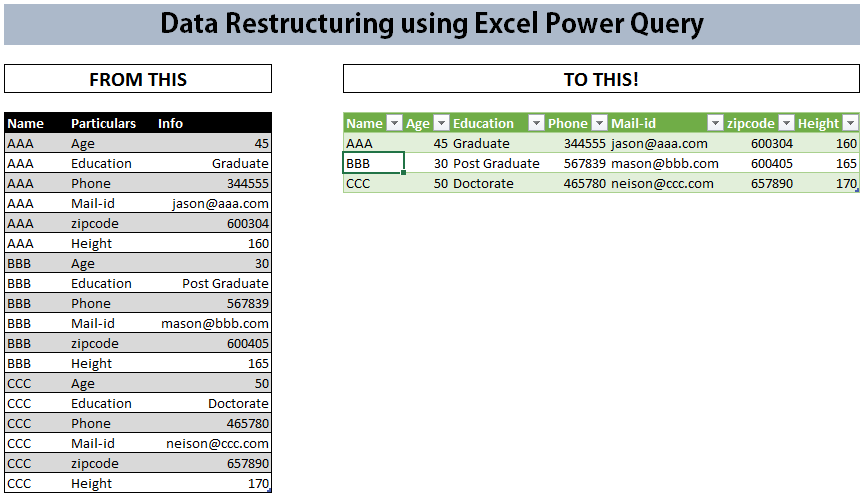The width and height of the screenshot is (865, 497).
Task: Open the Height column filter dropdown
Action: pyautogui.click(x=851, y=123)
